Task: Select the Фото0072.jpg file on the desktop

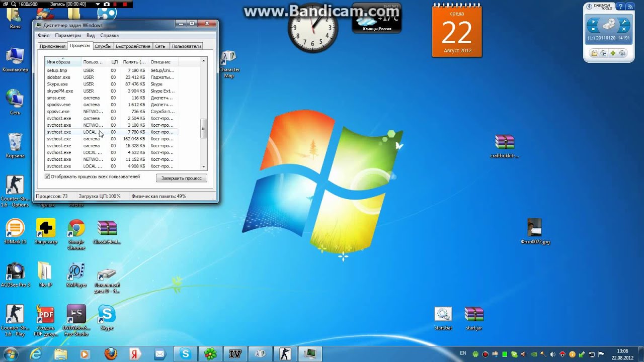Action: click(x=535, y=232)
